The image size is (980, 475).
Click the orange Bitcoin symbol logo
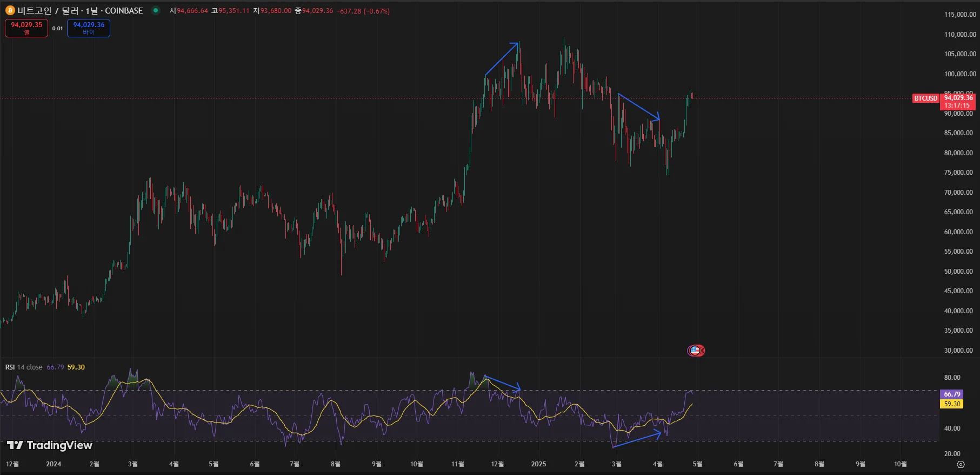10,10
